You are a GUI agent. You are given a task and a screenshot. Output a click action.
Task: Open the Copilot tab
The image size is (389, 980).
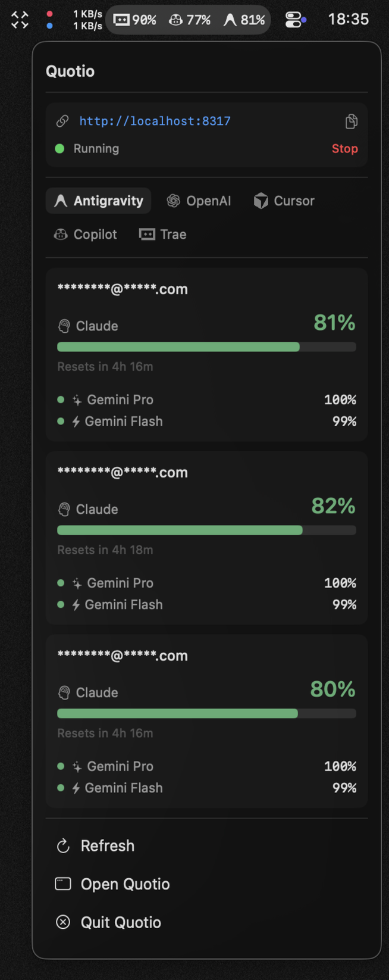click(86, 235)
